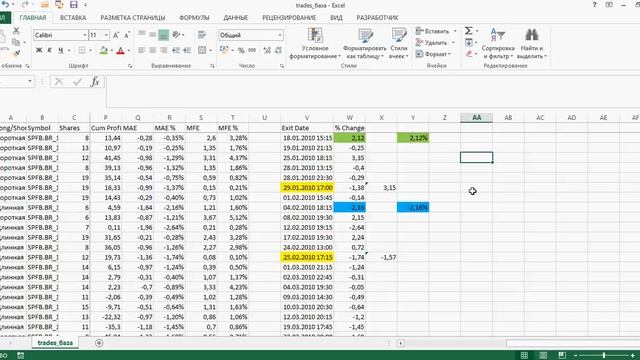Toggle bottom vertical alignment (highlighted)
Screen dimensions: 640x360
163,35
